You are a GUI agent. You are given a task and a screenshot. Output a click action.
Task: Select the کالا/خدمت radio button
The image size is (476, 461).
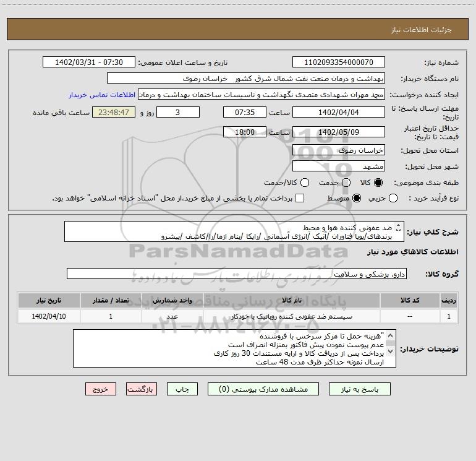click(305, 183)
